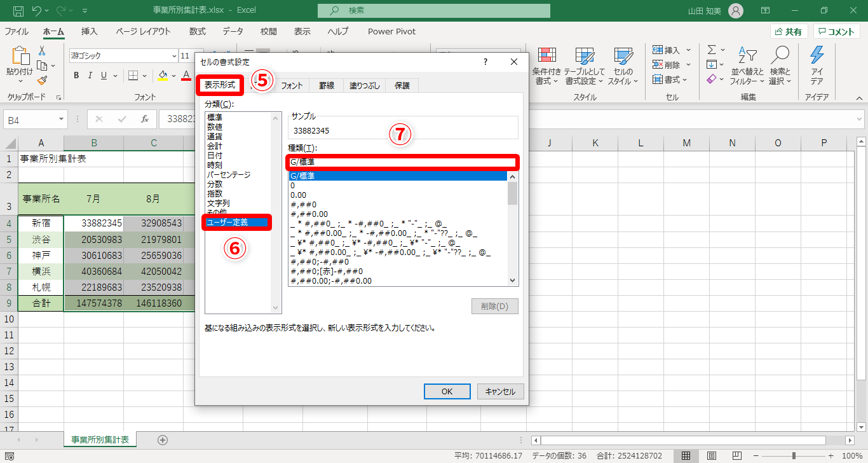
Task: Click the Insert cells (挿入) icon
Action: (x=656, y=50)
